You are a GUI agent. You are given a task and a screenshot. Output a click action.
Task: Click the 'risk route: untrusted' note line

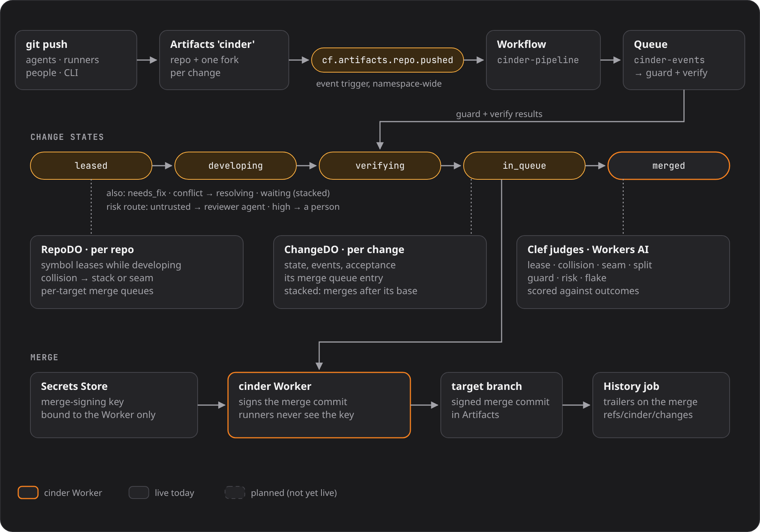point(223,207)
